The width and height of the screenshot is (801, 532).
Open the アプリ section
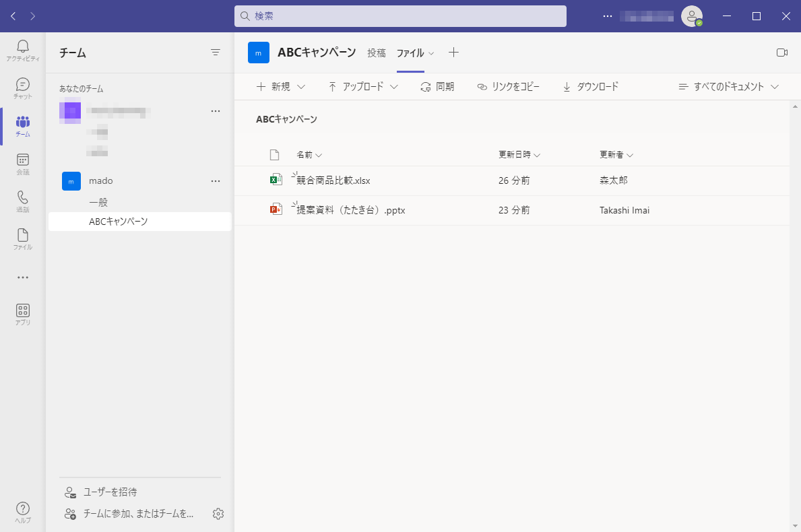22,313
